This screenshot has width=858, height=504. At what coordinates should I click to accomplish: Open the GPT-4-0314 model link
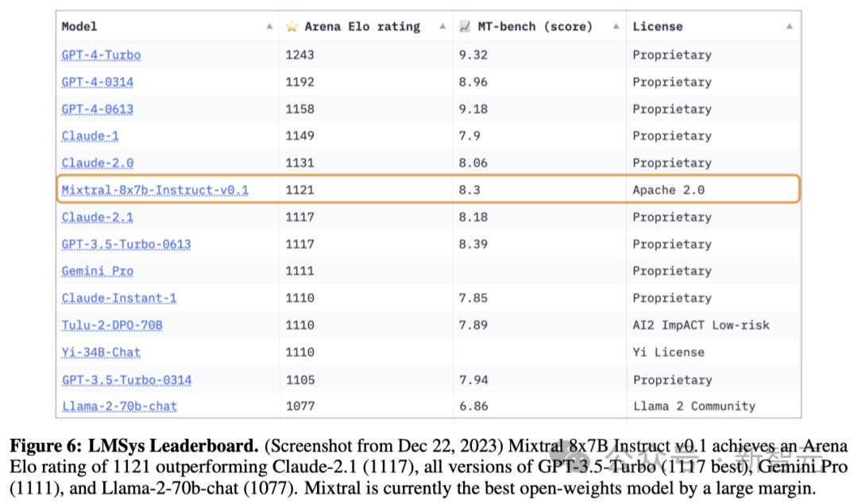98,82
